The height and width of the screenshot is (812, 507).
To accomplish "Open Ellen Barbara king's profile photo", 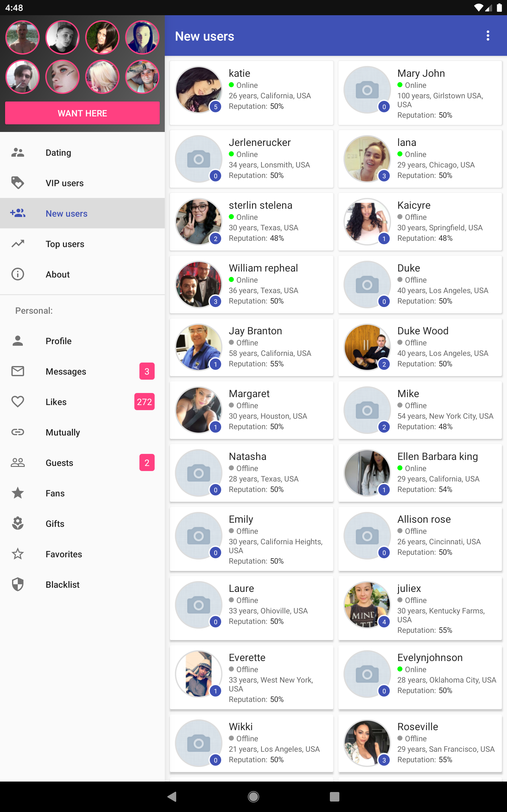I will (367, 473).
